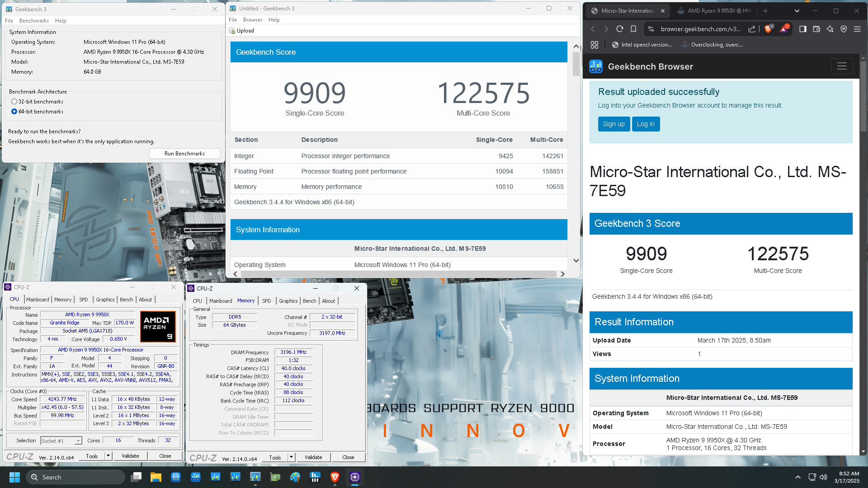Click DRAM Frequency value 3196.1 MHz
The width and height of the screenshot is (868, 488).
pos(293,352)
